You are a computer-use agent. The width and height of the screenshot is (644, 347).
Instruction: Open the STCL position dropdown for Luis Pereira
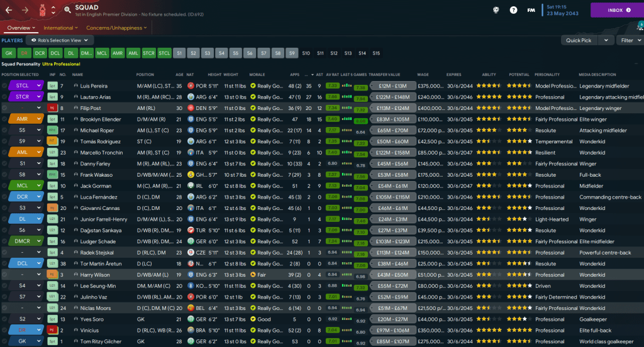pyautogui.click(x=38, y=85)
